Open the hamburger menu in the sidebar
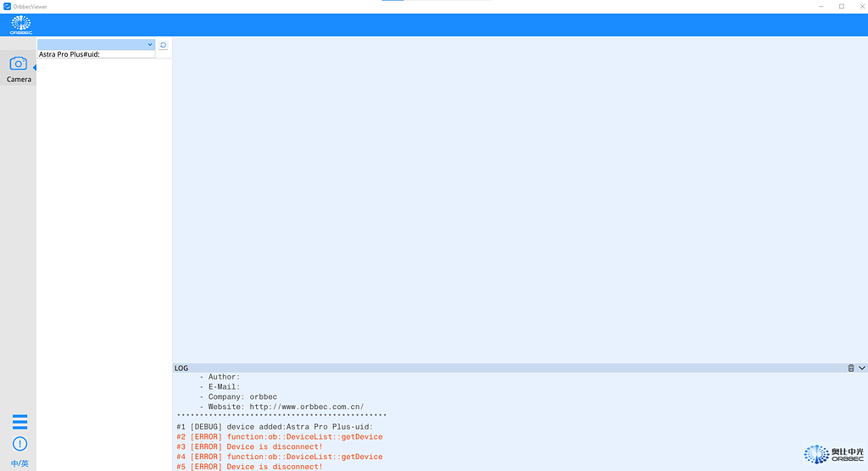 [x=19, y=422]
